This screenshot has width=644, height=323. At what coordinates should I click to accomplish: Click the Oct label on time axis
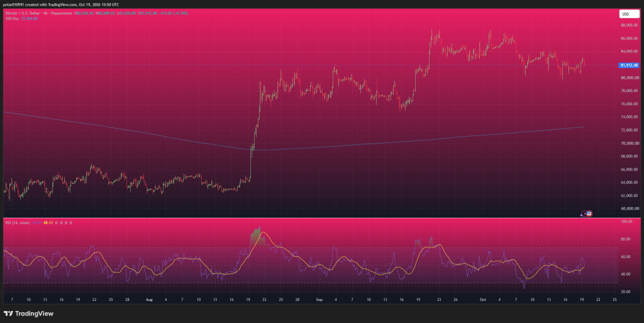coord(483,300)
